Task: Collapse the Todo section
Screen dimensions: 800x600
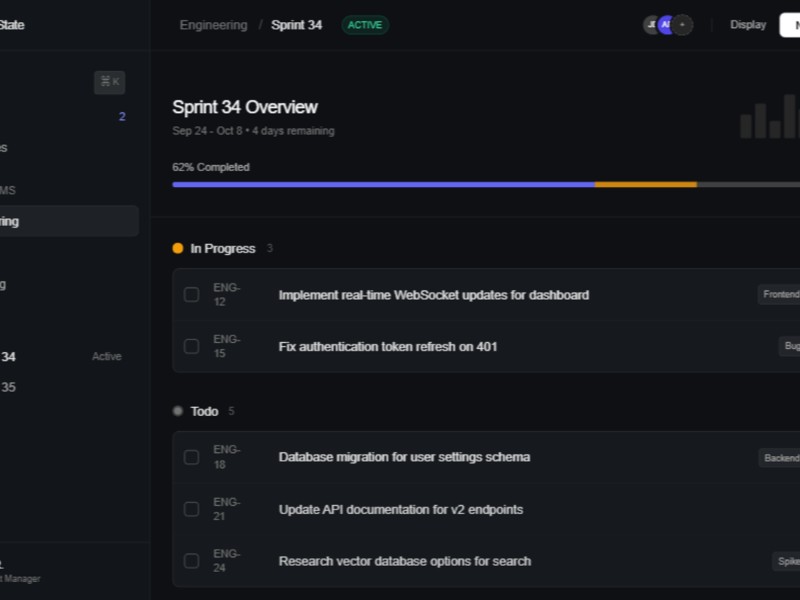Action: (x=204, y=410)
